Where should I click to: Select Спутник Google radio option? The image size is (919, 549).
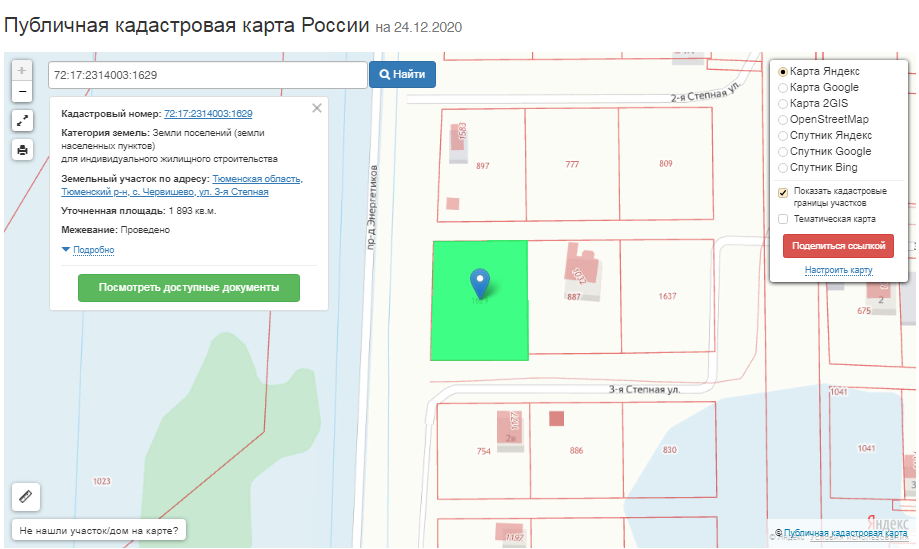pos(782,152)
